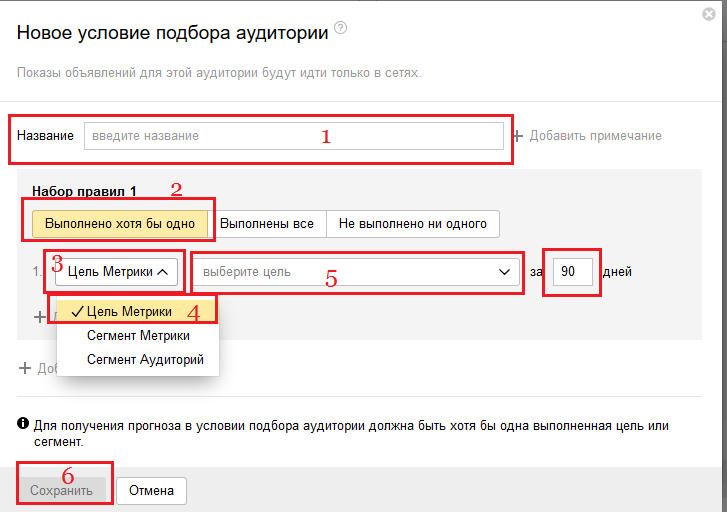Image resolution: width=727 pixels, height=512 pixels.
Task: Open the 'выберите цель' goal dropdown
Action: [x=356, y=272]
